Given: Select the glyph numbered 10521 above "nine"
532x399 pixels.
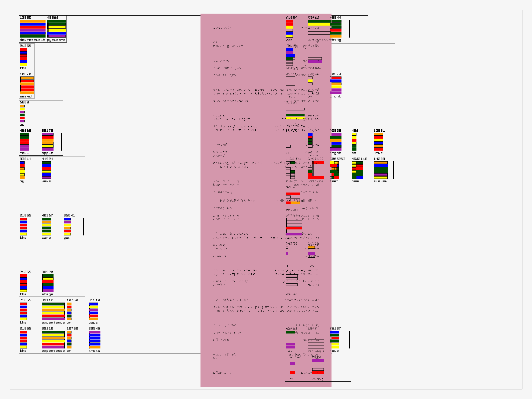Looking at the screenshot, I should pos(378,142).
